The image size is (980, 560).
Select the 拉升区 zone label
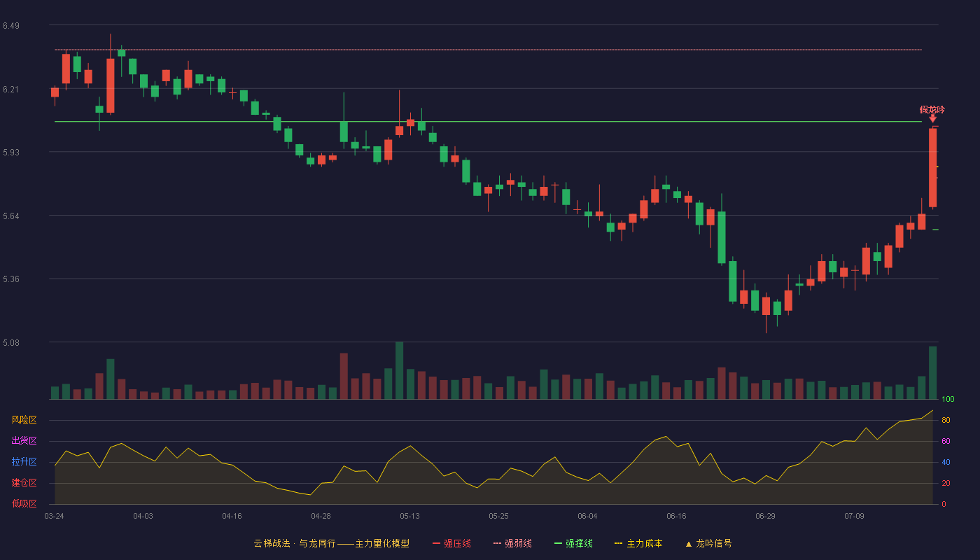coord(24,462)
